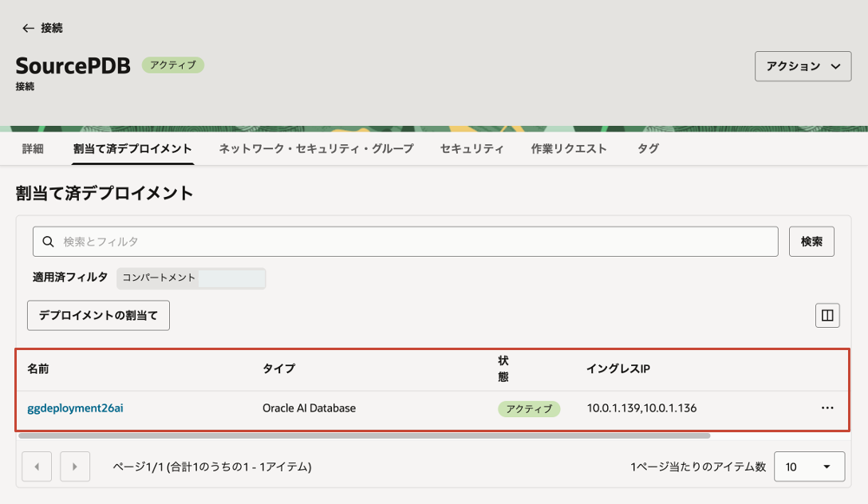Switch to the 詳細 tab
The width and height of the screenshot is (868, 504).
33,148
